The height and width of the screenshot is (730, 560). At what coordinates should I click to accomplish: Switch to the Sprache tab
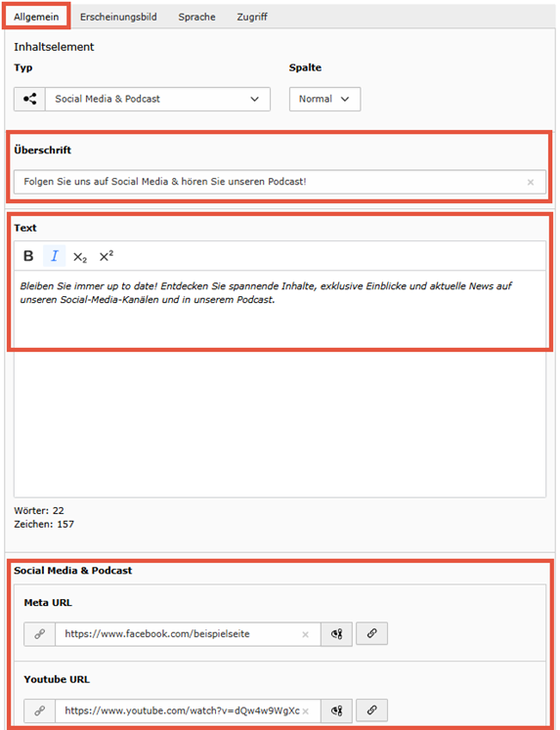coord(196,17)
